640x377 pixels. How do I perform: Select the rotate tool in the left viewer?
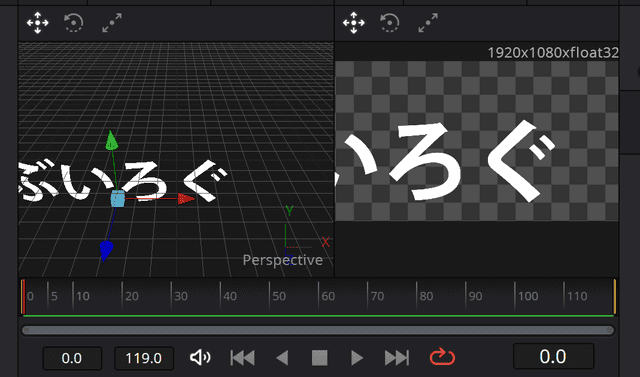click(74, 23)
